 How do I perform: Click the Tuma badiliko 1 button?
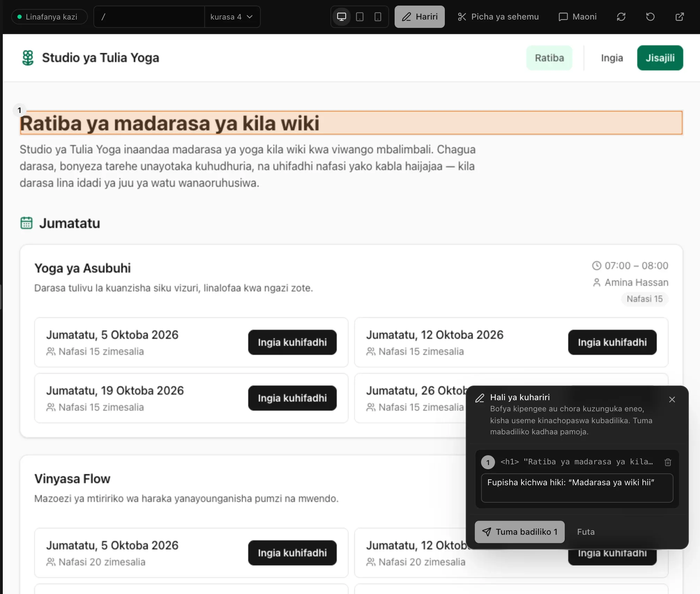(x=520, y=532)
